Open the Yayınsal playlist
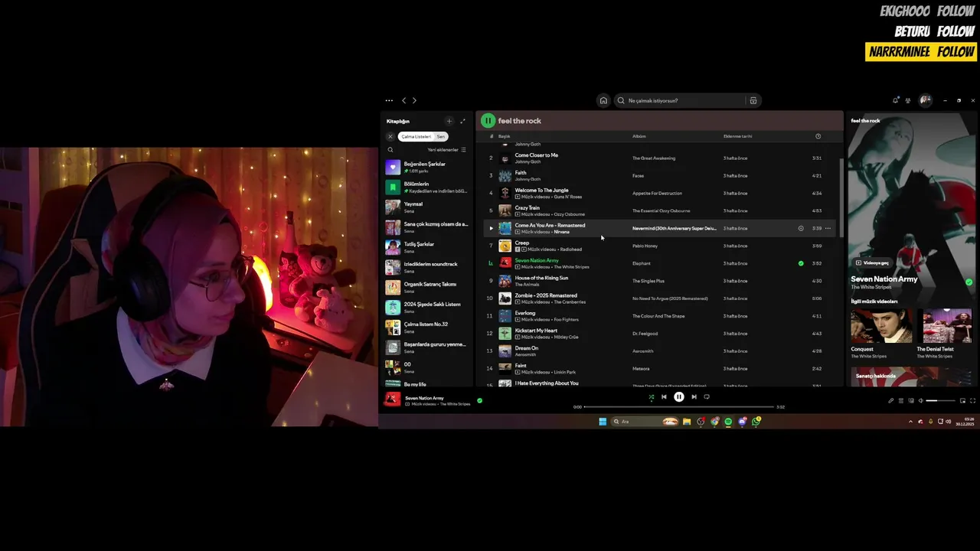980x551 pixels. (x=426, y=207)
